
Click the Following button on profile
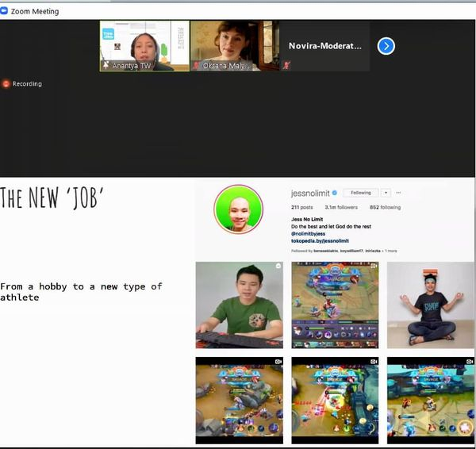[361, 192]
